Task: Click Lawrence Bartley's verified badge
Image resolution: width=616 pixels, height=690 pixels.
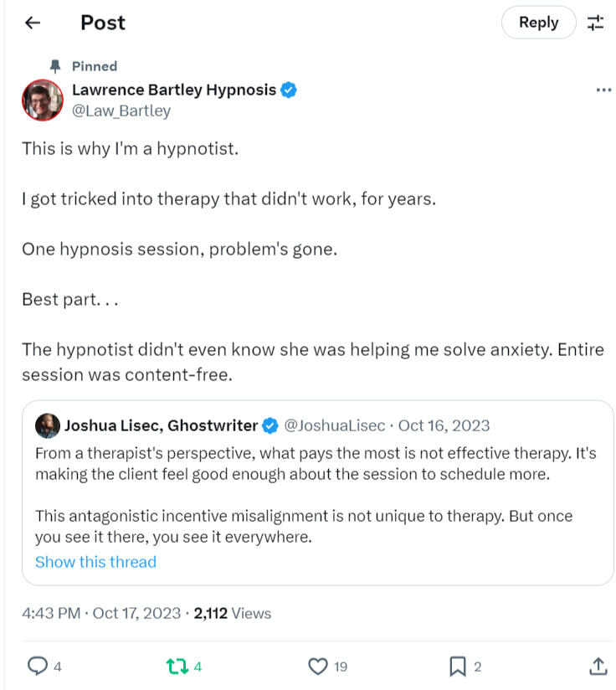Action: 288,90
